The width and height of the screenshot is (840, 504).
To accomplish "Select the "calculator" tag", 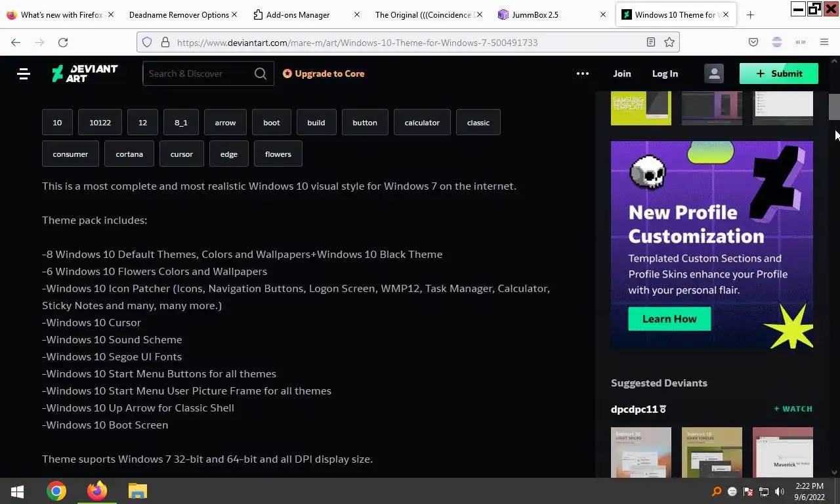I will click(x=422, y=123).
